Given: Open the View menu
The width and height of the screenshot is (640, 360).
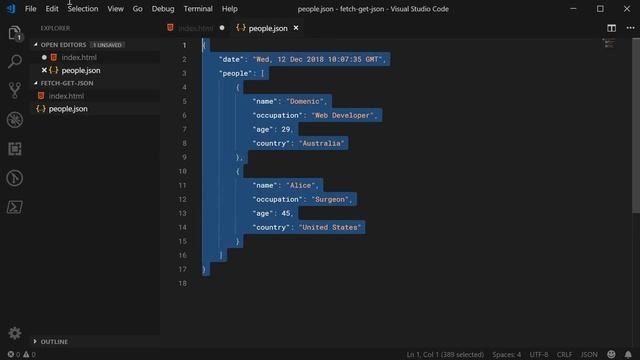Looking at the screenshot, I should 116,9.
